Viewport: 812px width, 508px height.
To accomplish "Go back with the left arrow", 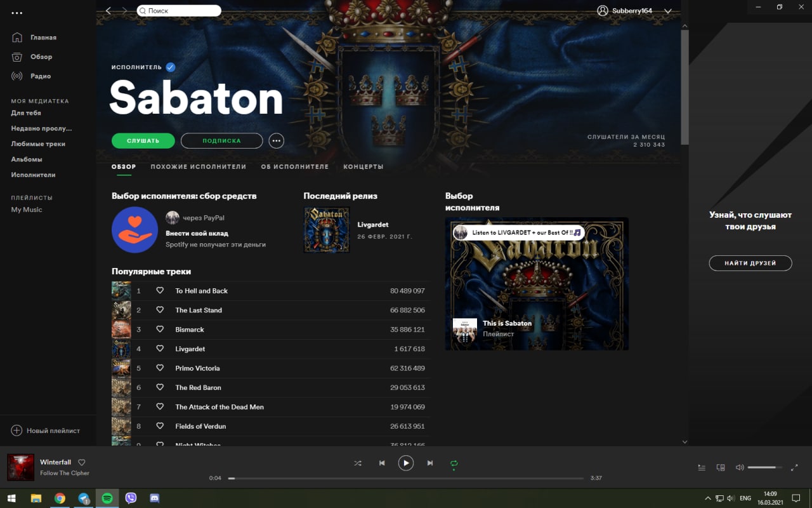I will coord(108,11).
